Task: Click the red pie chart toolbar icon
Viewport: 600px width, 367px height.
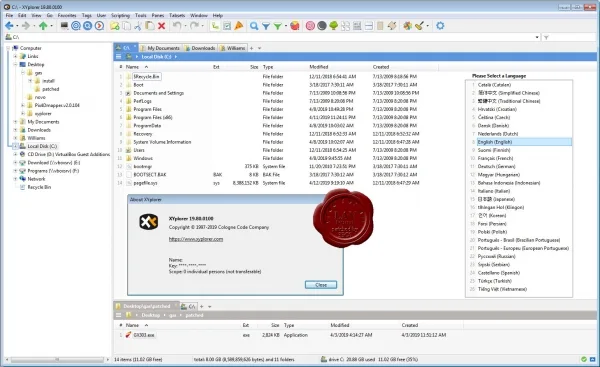Action: pos(295,26)
